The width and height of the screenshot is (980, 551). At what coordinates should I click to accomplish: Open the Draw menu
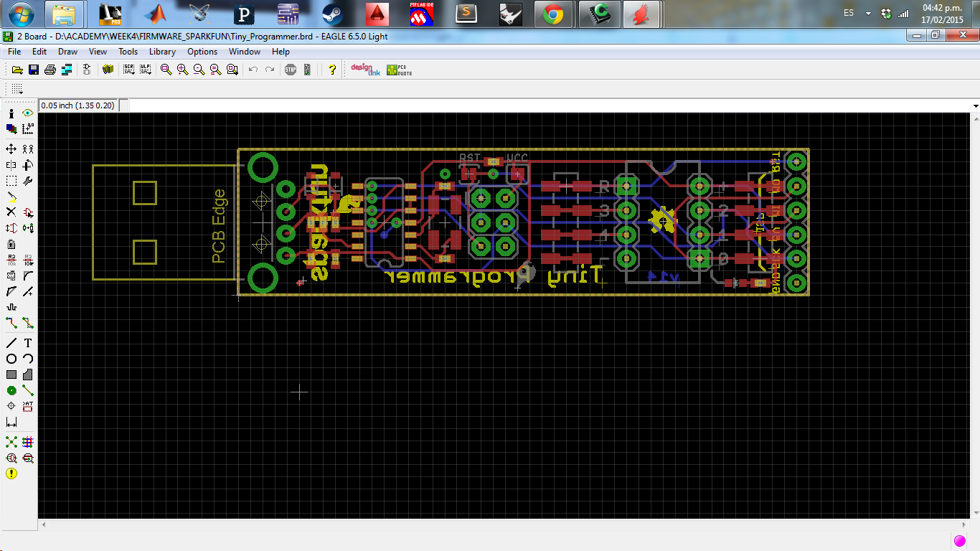coord(68,52)
